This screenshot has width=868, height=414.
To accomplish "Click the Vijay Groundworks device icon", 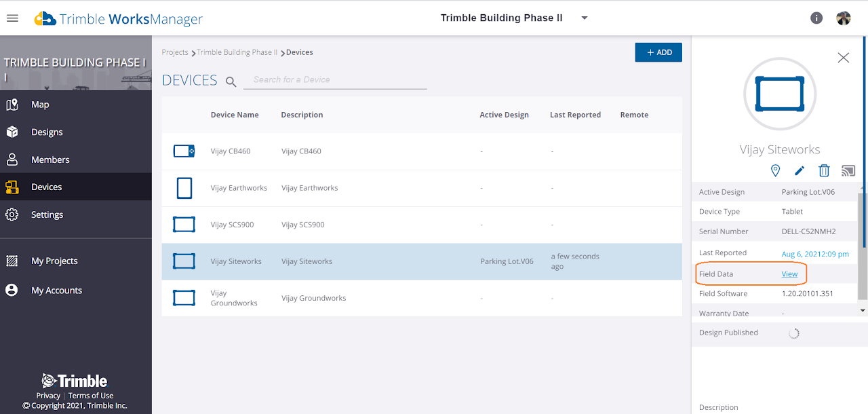I will pos(184,297).
